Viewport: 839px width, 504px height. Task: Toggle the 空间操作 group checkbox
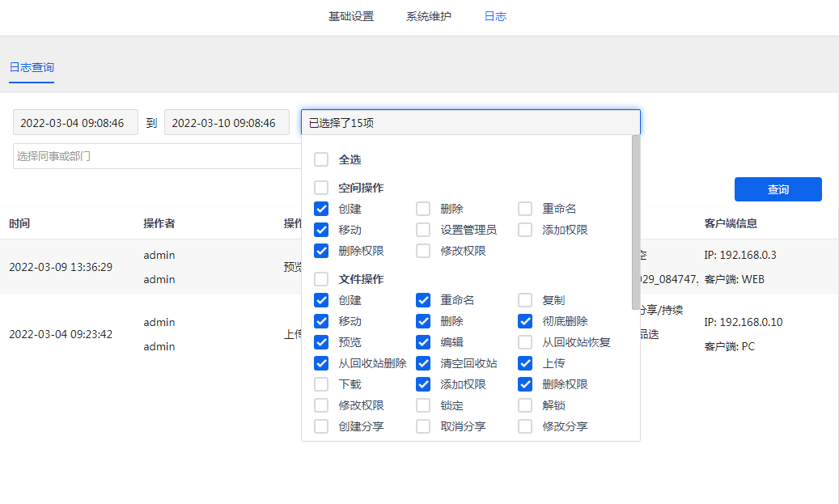click(321, 188)
